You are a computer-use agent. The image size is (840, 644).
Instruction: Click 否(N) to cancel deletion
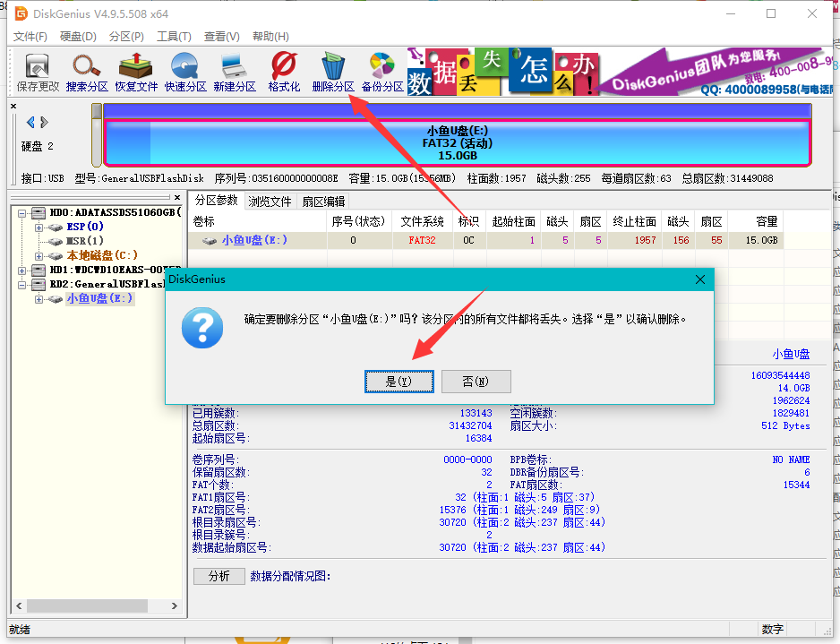pyautogui.click(x=476, y=381)
